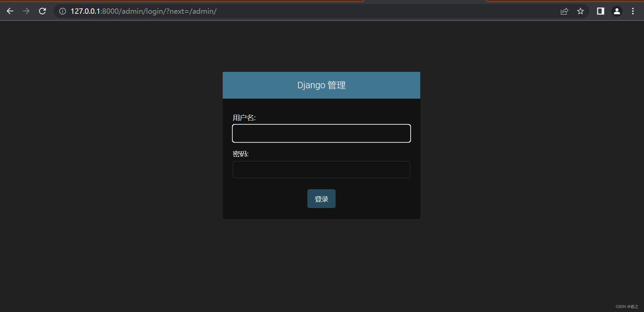Viewport: 644px width, 312px height.
Task: Click the Django 管理 header banner
Action: pyautogui.click(x=321, y=85)
